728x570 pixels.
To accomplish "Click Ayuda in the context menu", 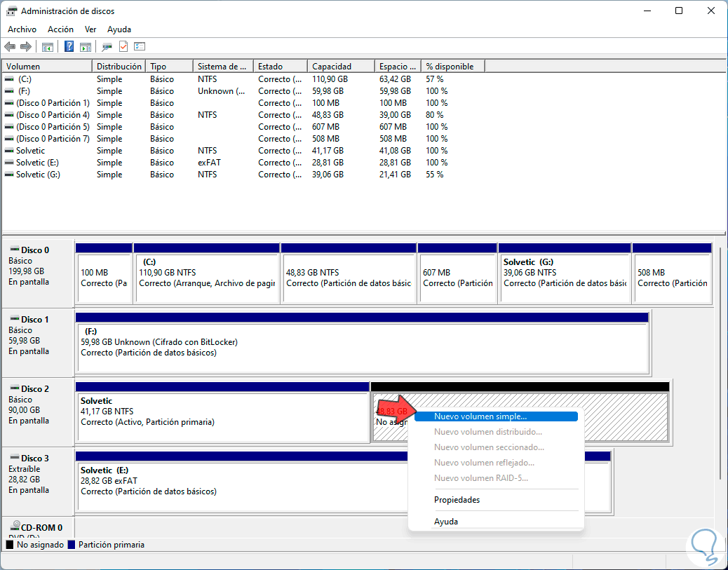I will click(x=445, y=522).
